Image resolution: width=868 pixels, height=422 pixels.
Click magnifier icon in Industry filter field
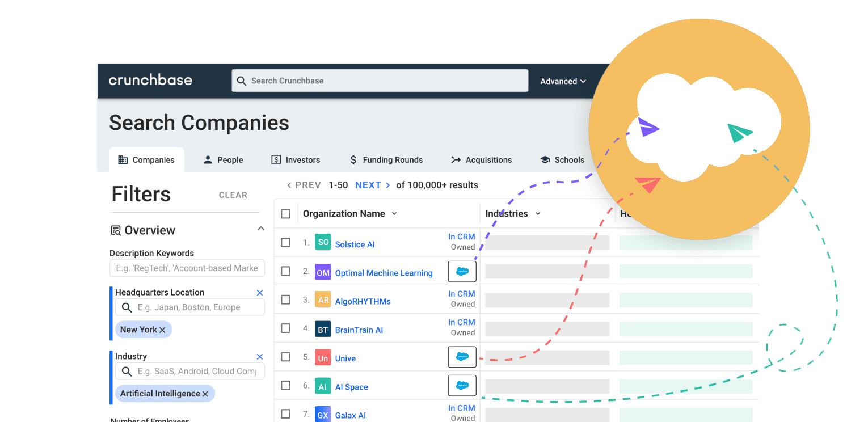127,372
